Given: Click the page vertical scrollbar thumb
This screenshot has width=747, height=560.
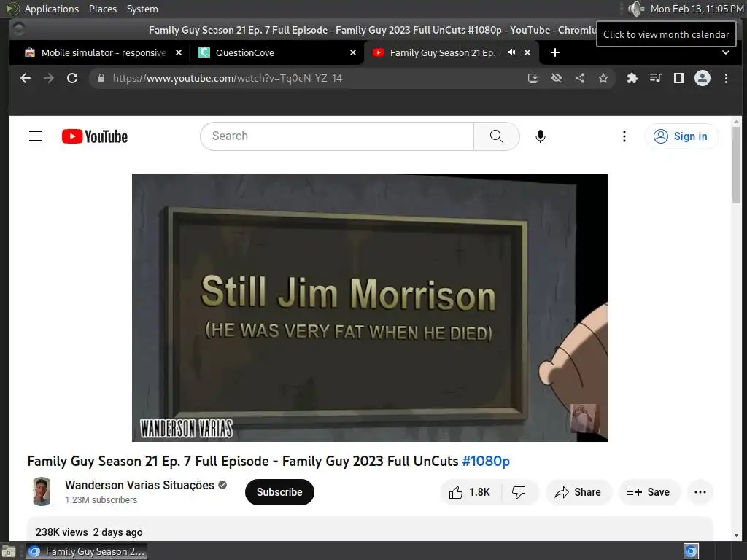Looking at the screenshot, I should pyautogui.click(x=737, y=164).
